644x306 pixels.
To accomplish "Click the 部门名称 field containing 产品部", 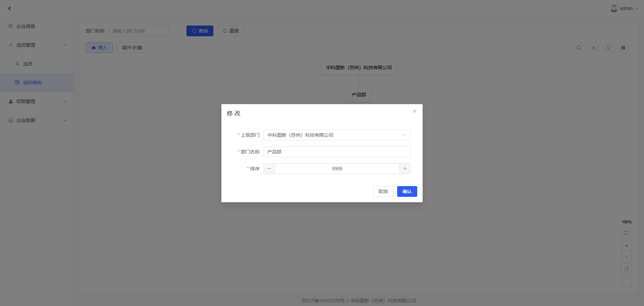I will (337, 152).
